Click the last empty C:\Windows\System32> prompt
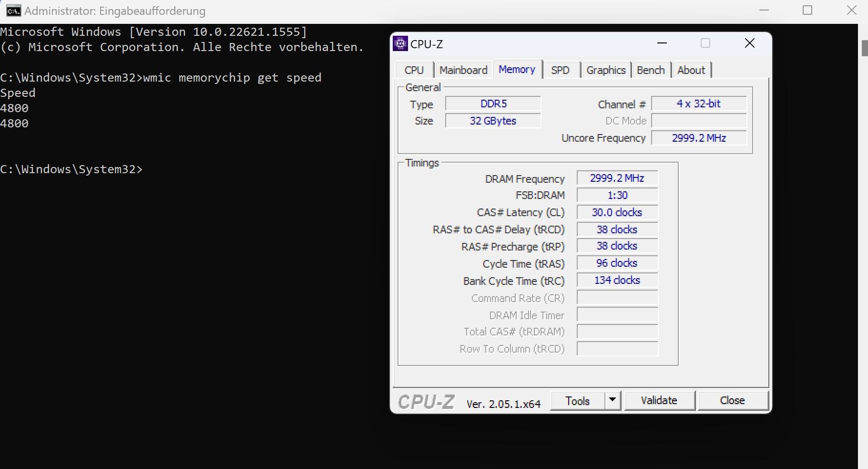868x469 pixels. [x=71, y=169]
